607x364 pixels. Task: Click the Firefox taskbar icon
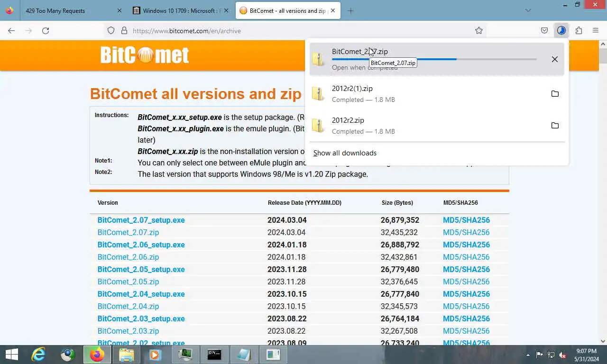click(97, 355)
